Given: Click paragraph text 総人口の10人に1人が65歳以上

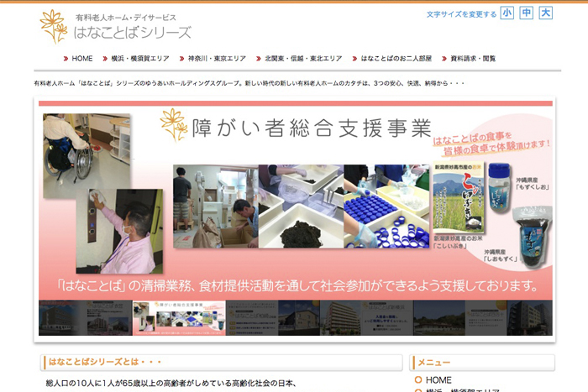Looking at the screenshot, I should (171, 383).
